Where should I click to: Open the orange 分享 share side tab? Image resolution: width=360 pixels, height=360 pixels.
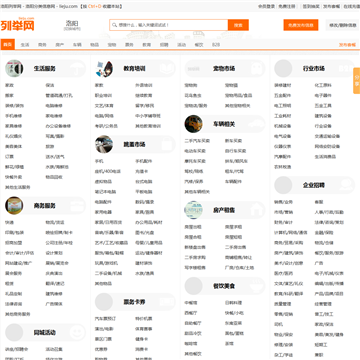click(x=357, y=81)
